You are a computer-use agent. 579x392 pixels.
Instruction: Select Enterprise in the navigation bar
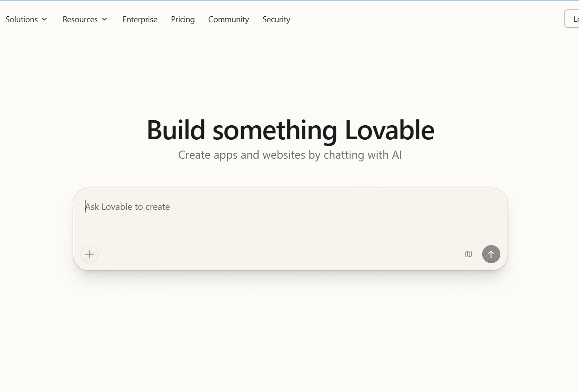pos(140,19)
